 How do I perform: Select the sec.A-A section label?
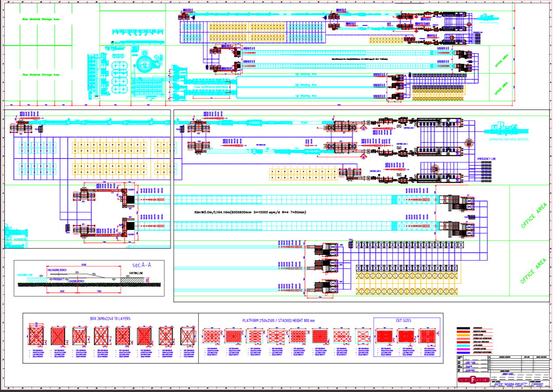[x=142, y=265]
